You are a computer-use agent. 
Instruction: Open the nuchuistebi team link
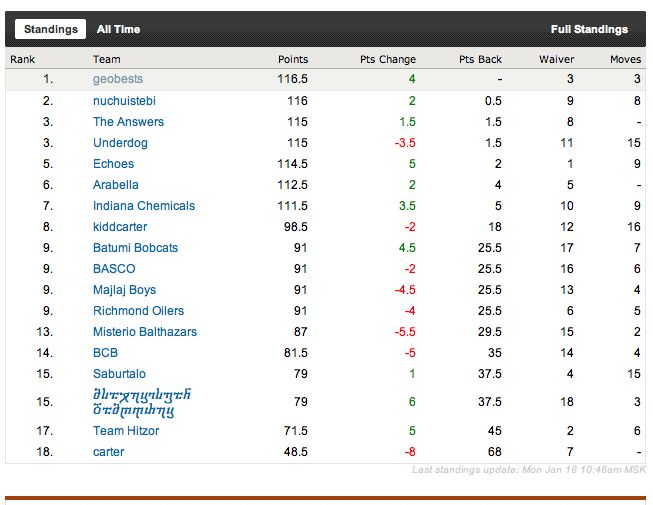(x=124, y=101)
